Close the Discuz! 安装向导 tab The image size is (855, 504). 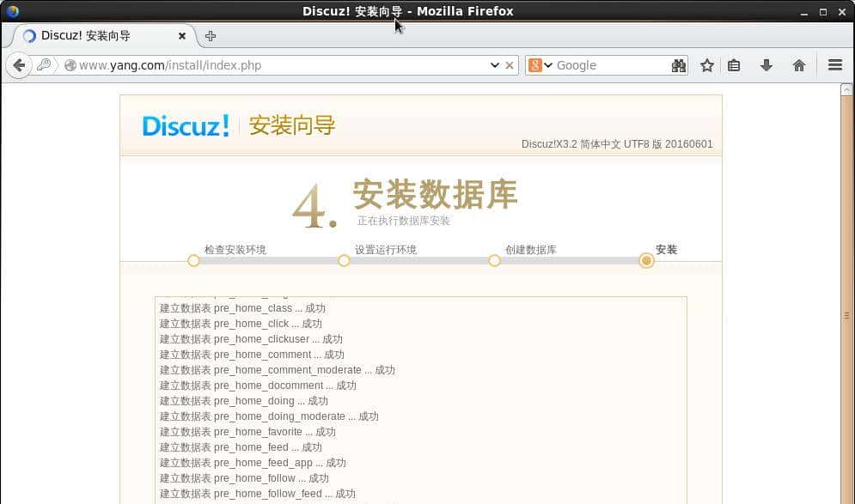[x=182, y=36]
